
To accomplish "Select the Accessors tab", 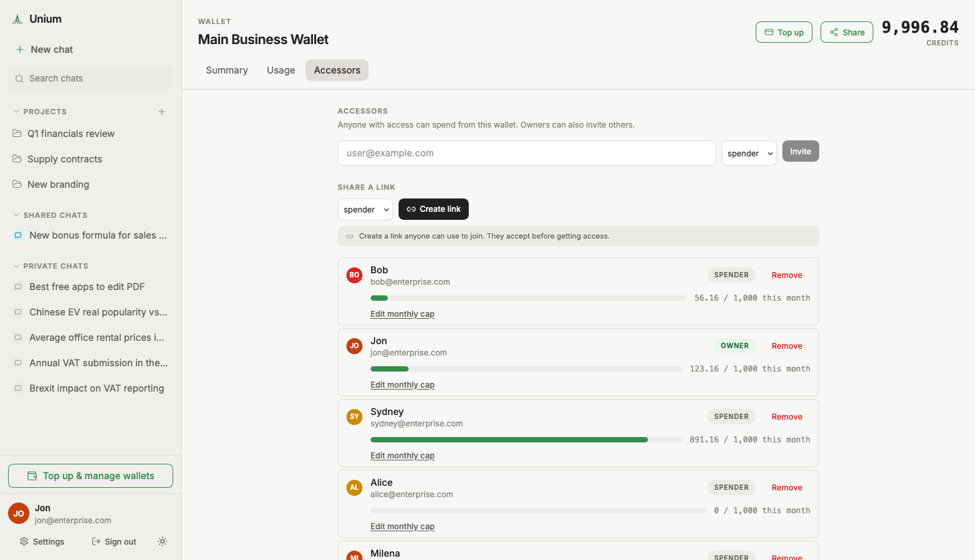I will (337, 70).
